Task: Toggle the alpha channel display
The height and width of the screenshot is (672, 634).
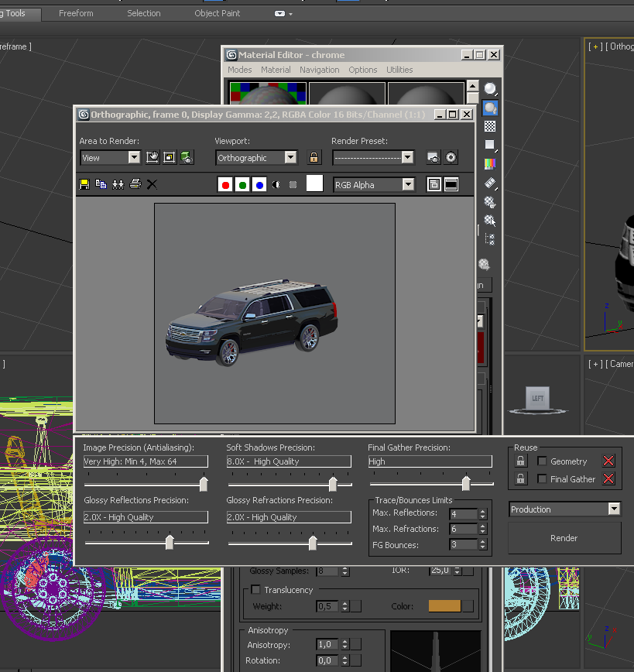Action: (276, 185)
